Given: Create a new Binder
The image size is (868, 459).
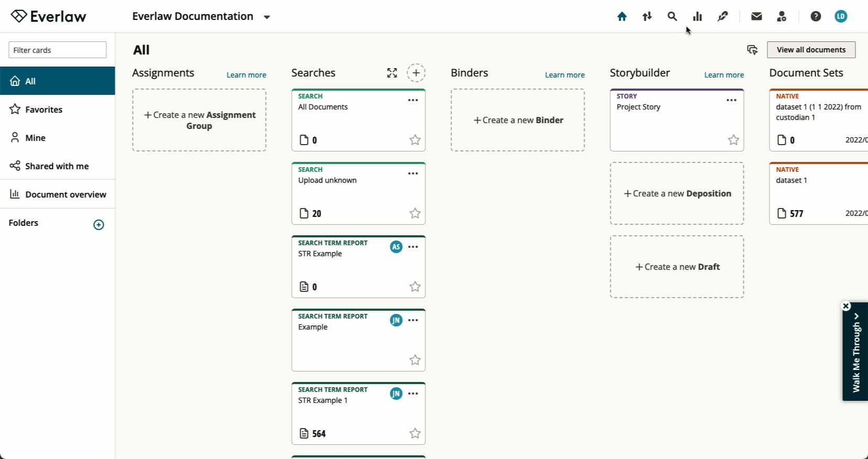Looking at the screenshot, I should (x=518, y=120).
